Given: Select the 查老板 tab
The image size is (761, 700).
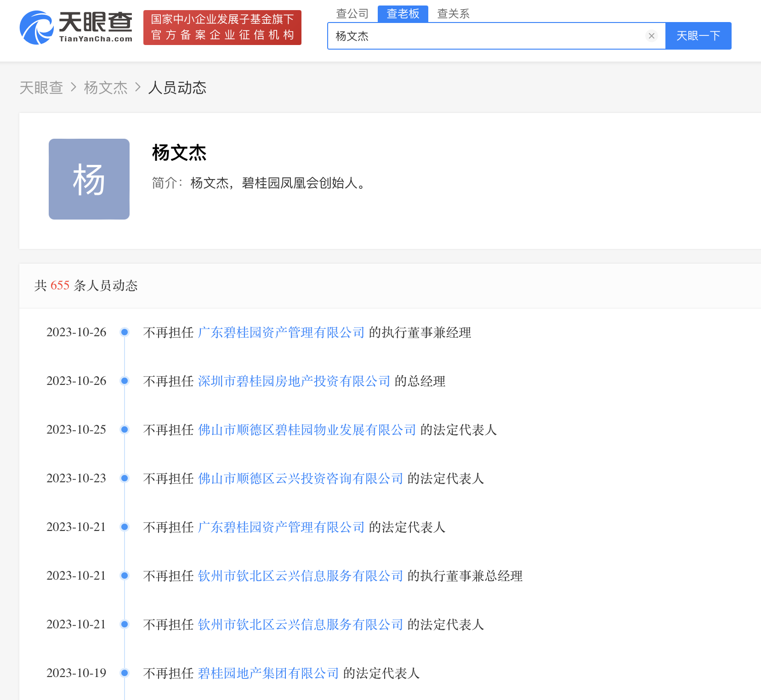Looking at the screenshot, I should point(403,14).
